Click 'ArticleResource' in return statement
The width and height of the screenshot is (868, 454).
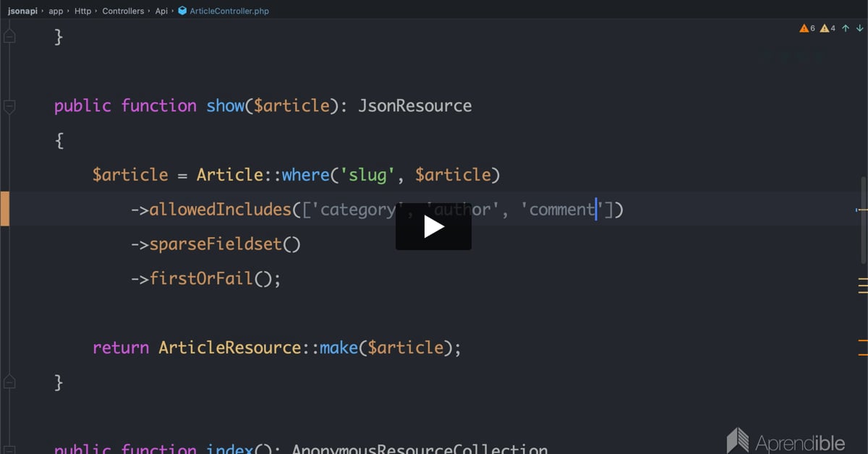[230, 348]
